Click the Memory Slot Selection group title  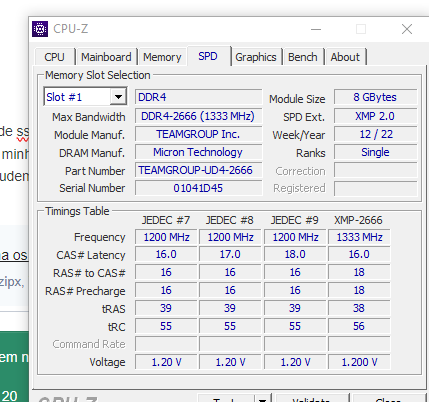point(98,75)
